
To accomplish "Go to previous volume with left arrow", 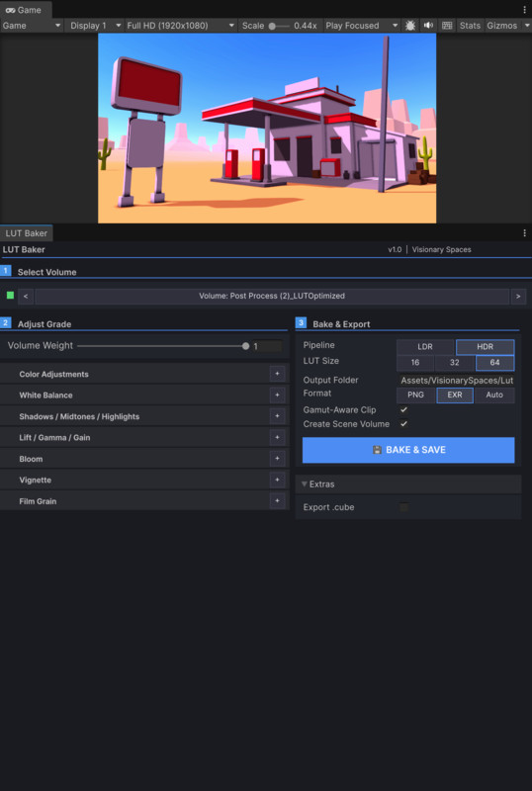I will point(26,296).
